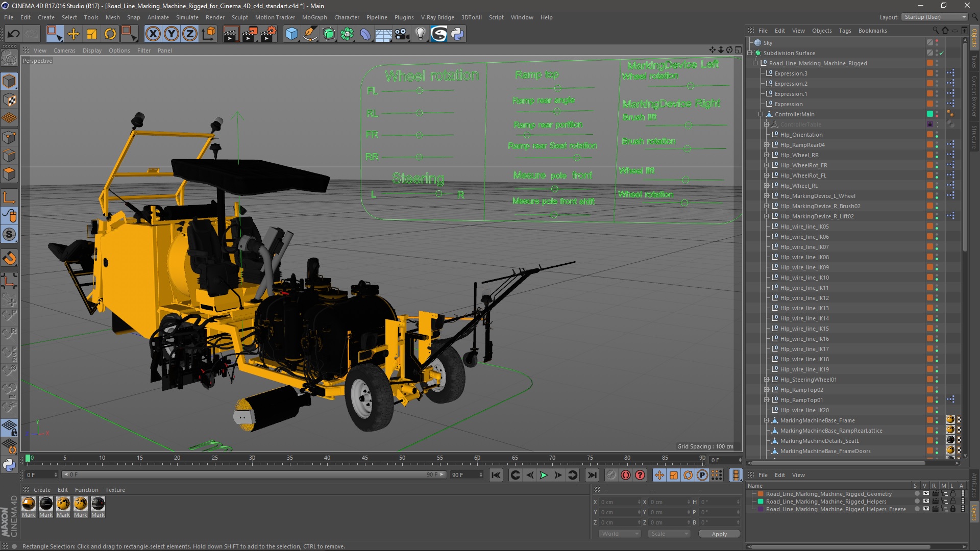Collapse Road_Line_Marking_Machine_Rigged tree node

[755, 63]
